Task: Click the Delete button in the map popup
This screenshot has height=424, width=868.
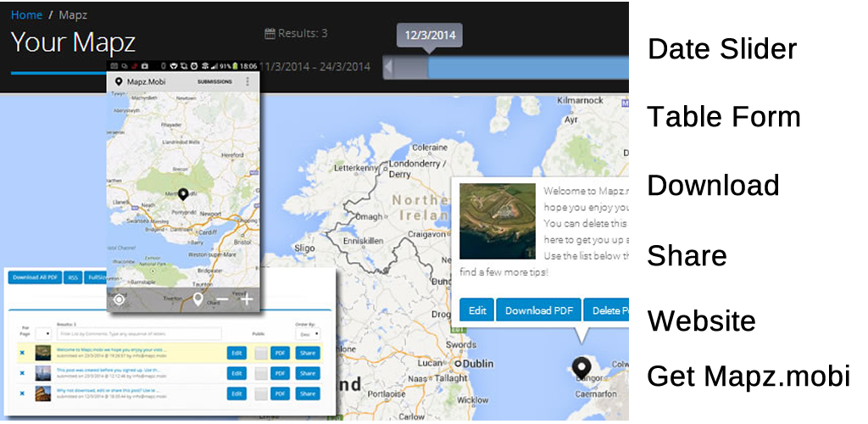Action: 606,310
